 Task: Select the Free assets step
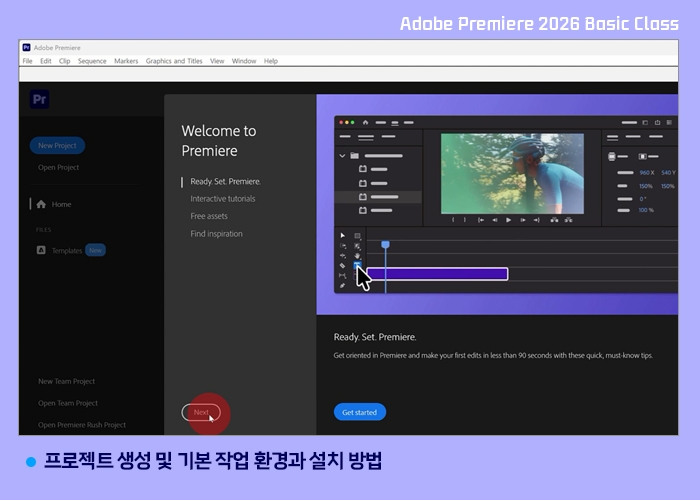209,216
